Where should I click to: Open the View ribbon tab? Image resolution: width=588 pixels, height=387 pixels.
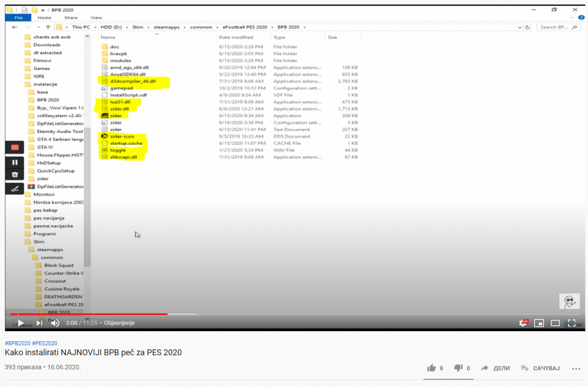coord(96,18)
